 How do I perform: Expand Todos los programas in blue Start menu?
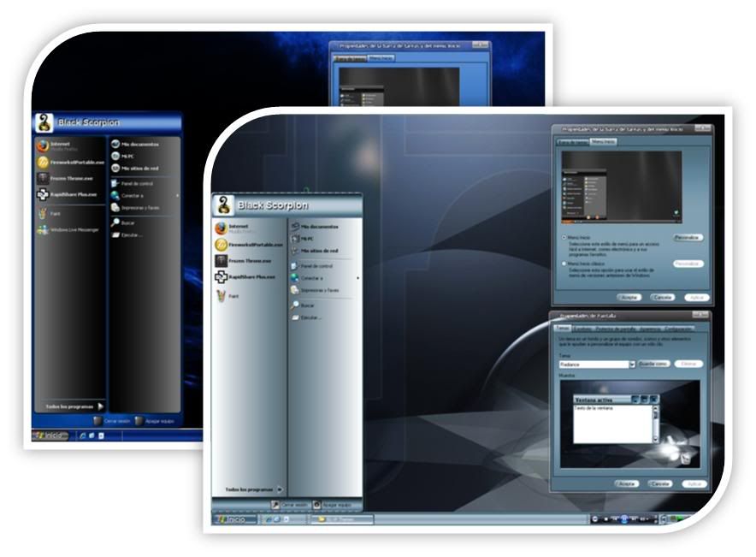click(74, 406)
